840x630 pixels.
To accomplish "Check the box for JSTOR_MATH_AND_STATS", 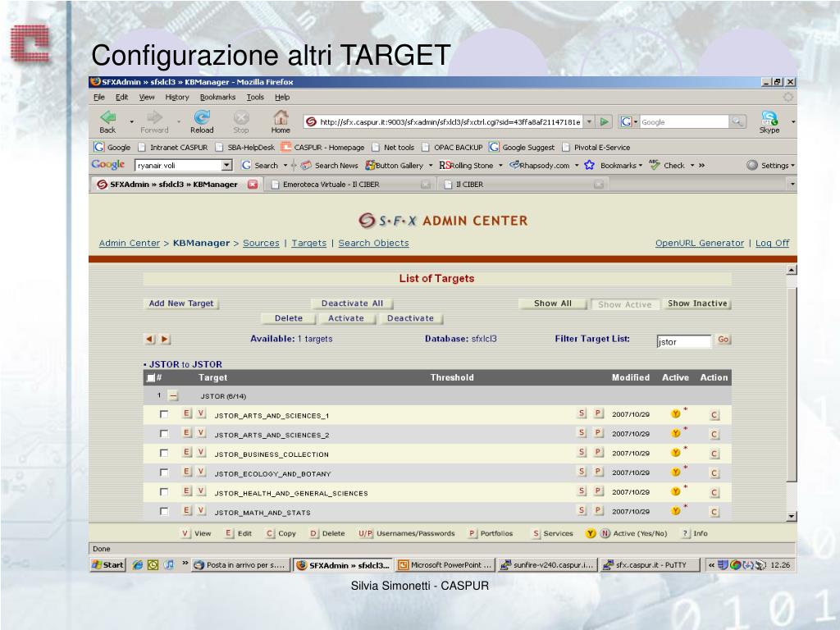I will [164, 511].
